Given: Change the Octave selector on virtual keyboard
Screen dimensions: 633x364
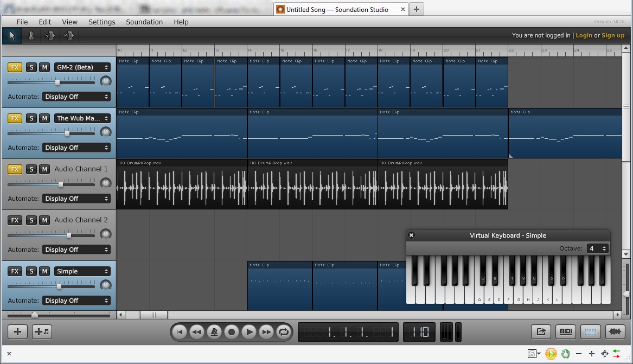Looking at the screenshot, I should 597,248.
